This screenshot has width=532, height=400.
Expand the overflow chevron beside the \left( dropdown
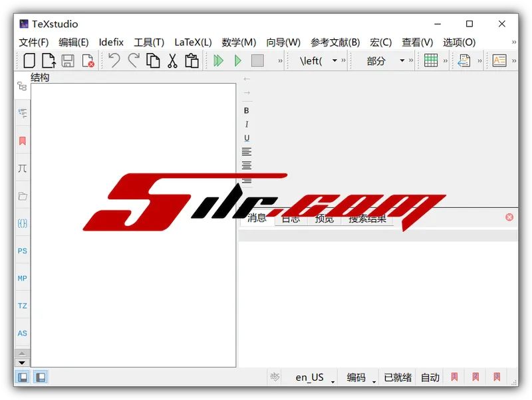coord(343,60)
